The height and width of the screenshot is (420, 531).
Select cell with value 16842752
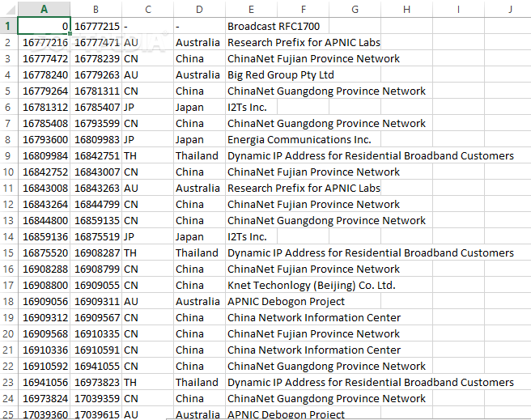44,172
